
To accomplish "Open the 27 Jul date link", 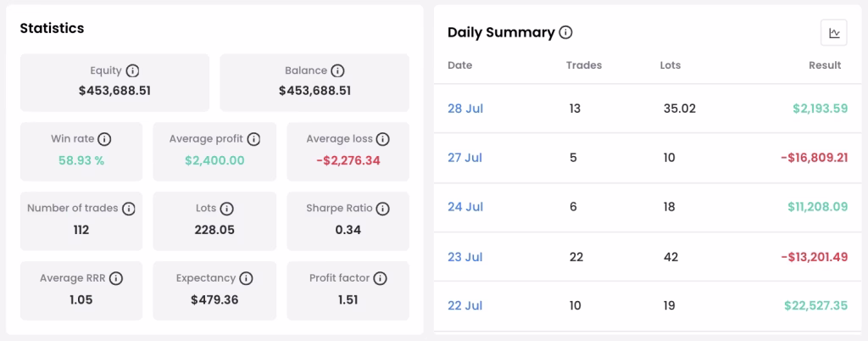I will 465,158.
